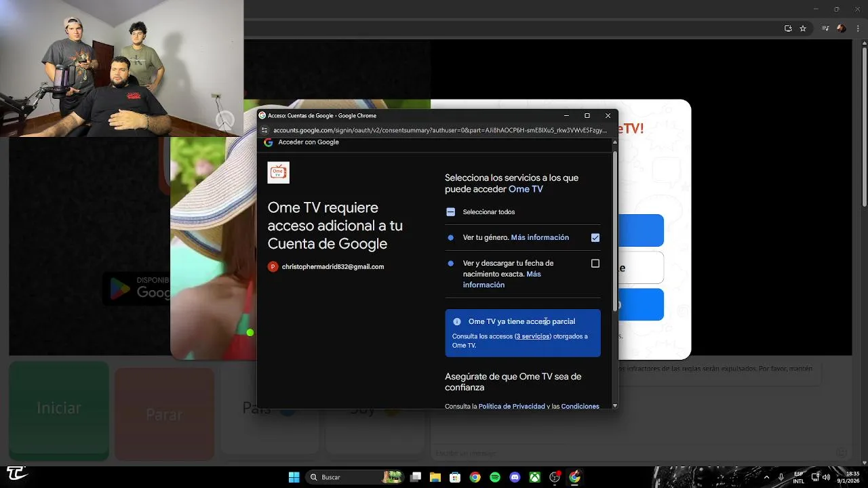The width and height of the screenshot is (868, 488).
Task: Open the media controls icon in Chrome toolbar
Action: (x=825, y=28)
